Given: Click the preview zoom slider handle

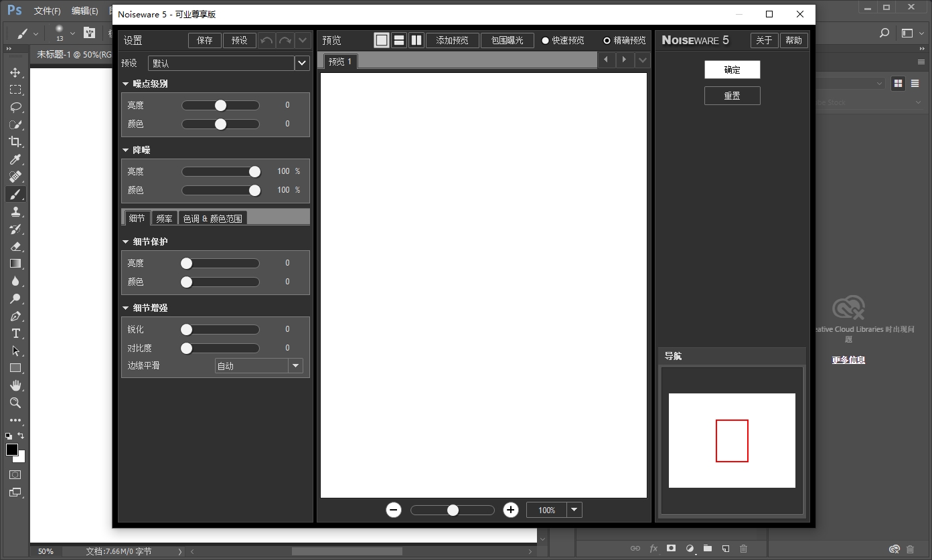Looking at the screenshot, I should tap(453, 510).
